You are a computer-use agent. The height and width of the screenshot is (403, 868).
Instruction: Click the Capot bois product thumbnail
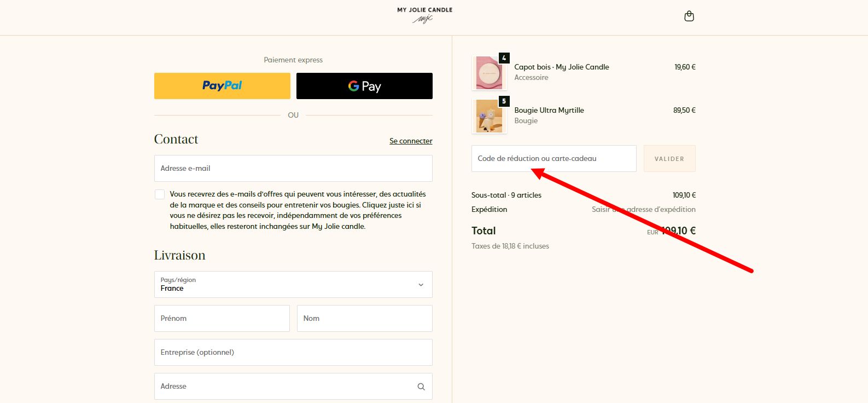coord(489,72)
